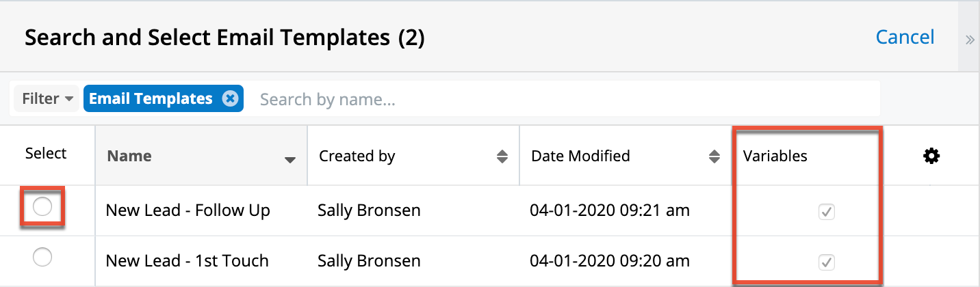Click the Variables column header
Screen dimensions: 980x287
point(775,156)
